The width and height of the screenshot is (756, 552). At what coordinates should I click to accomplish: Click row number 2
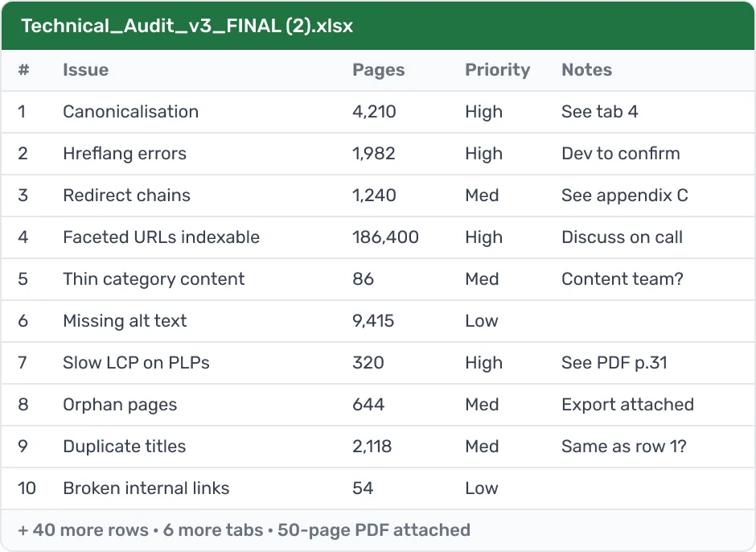tap(23, 154)
